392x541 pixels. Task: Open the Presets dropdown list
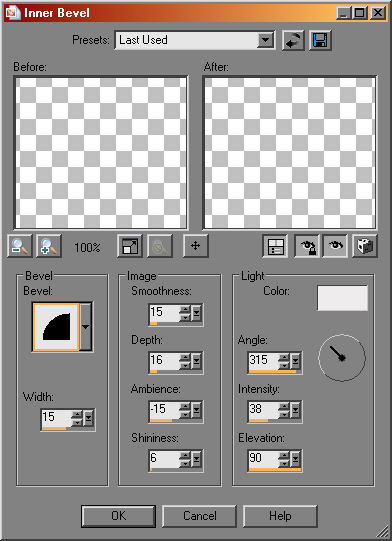coord(265,40)
